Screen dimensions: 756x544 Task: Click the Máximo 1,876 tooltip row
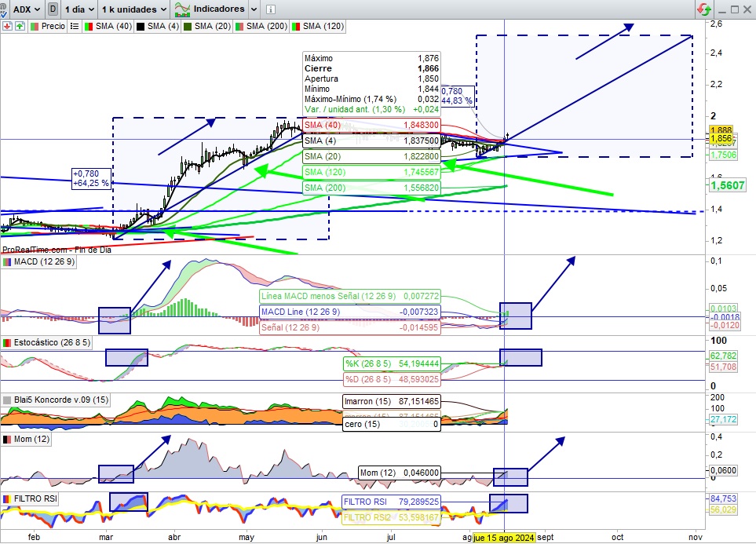[x=371, y=58]
